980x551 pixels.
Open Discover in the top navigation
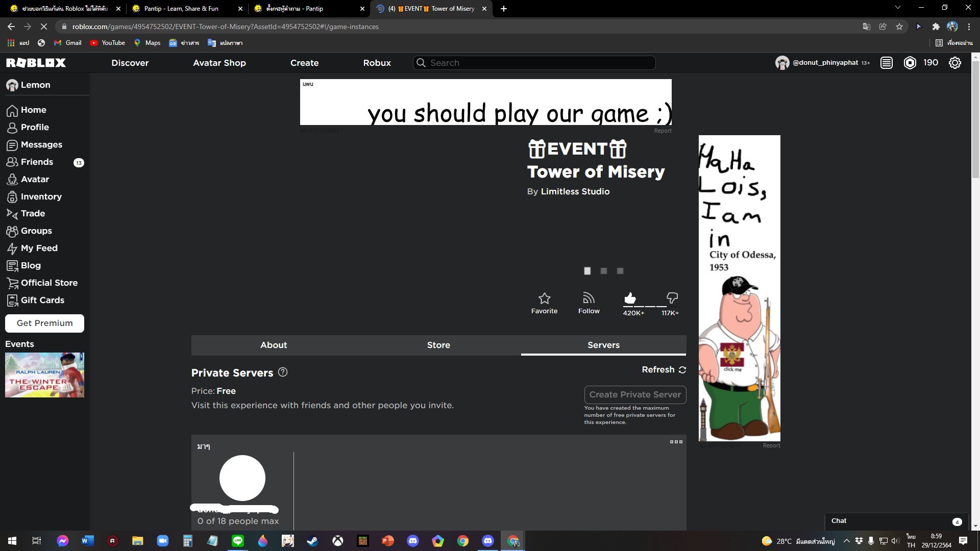pyautogui.click(x=130, y=63)
